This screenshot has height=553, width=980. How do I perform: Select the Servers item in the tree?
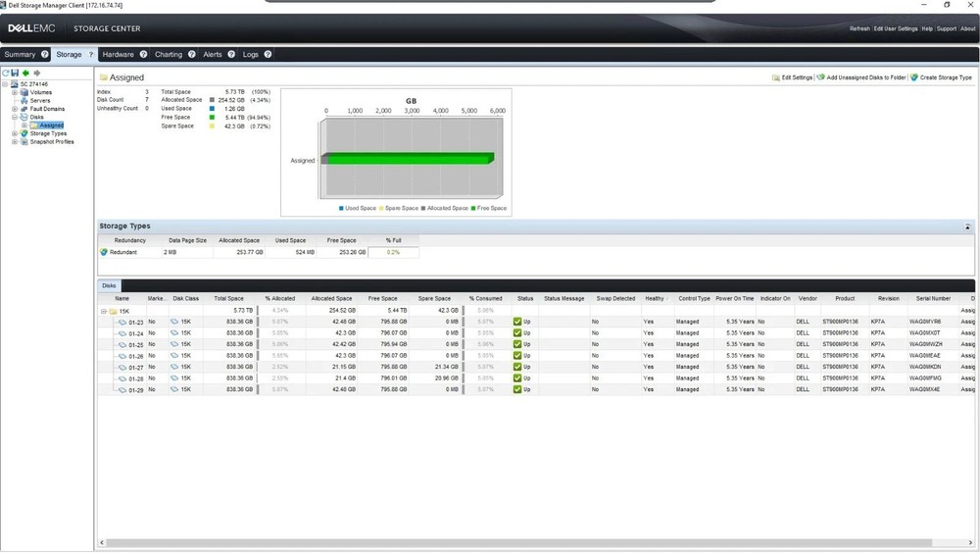[x=40, y=100]
